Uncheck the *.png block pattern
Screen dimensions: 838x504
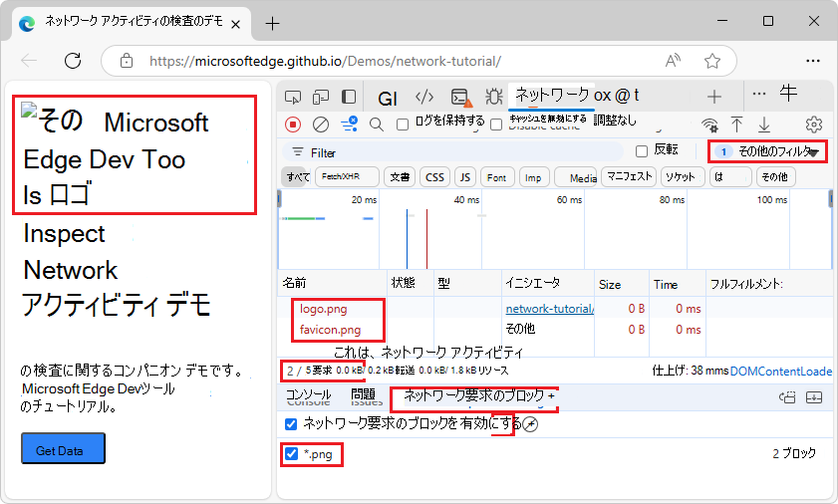291,454
